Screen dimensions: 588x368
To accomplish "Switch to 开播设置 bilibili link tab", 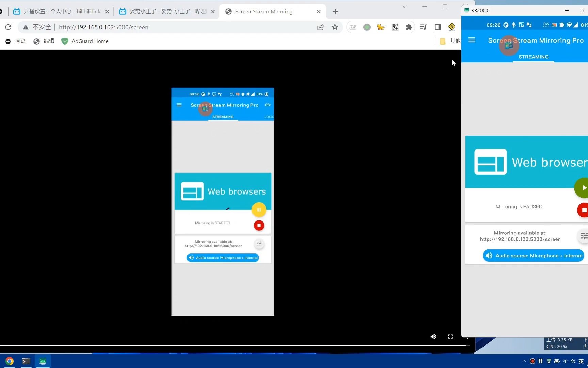I will click(x=62, y=12).
